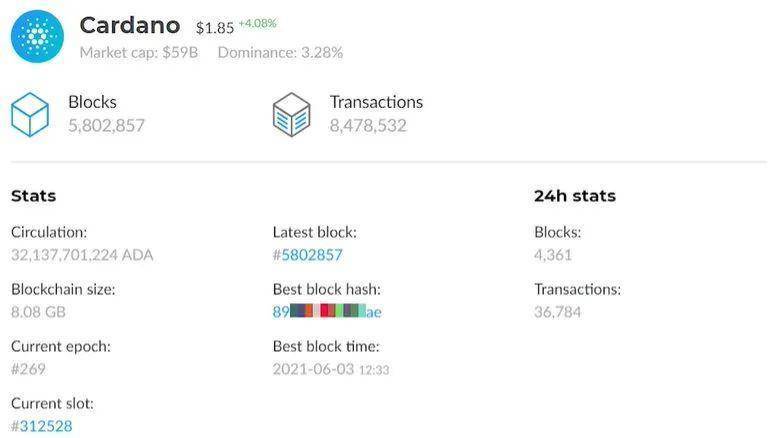
Task: Click the Transactions stacked cube icon
Action: 292,114
